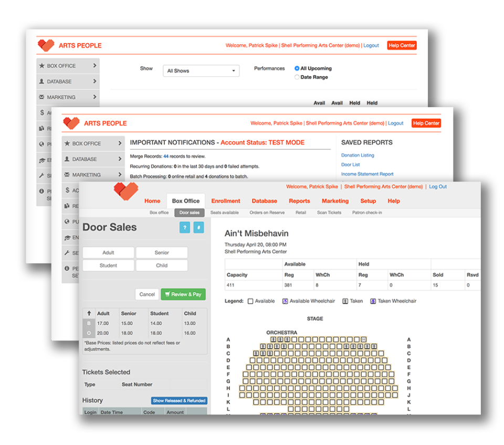Screen dimensions: 504x445
Task: Click Log Out link in front window
Action: (438, 187)
